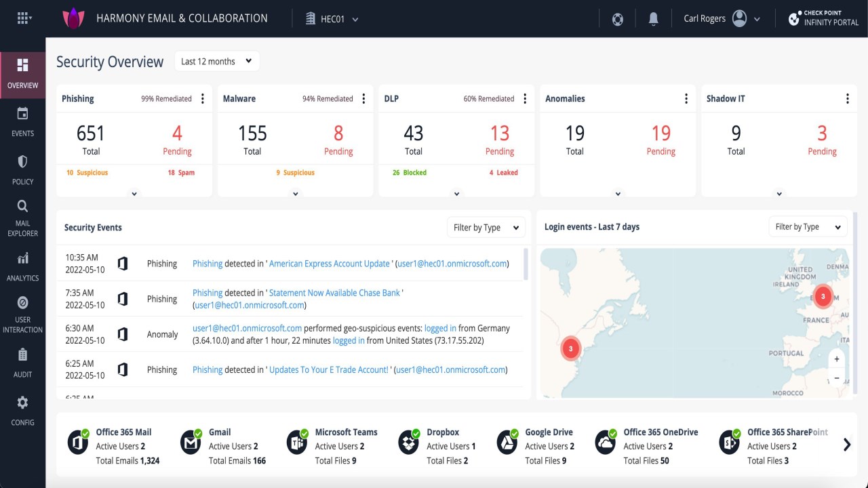
Task: Zoom out on the login map
Action: click(837, 378)
